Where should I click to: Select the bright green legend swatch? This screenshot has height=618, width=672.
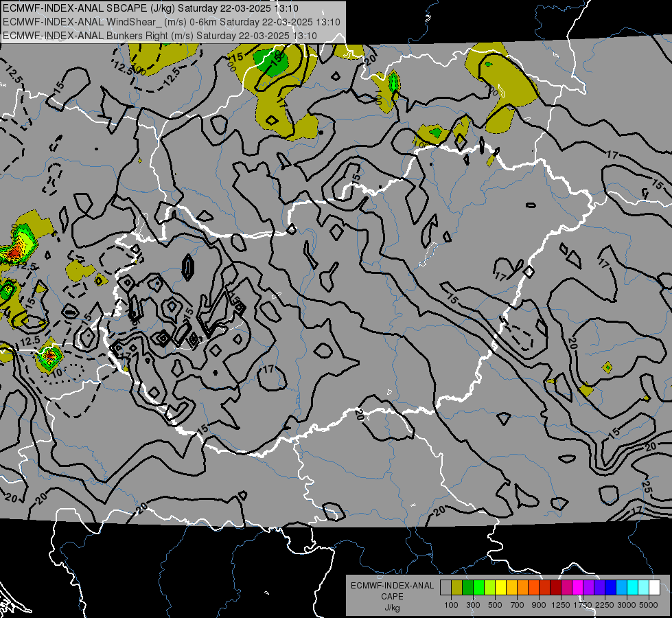point(478,588)
